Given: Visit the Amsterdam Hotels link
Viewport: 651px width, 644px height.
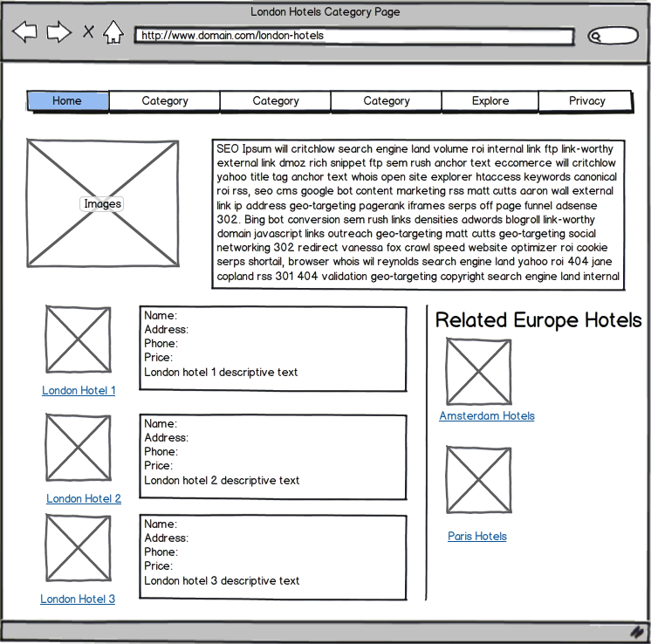Looking at the screenshot, I should pos(487,416).
